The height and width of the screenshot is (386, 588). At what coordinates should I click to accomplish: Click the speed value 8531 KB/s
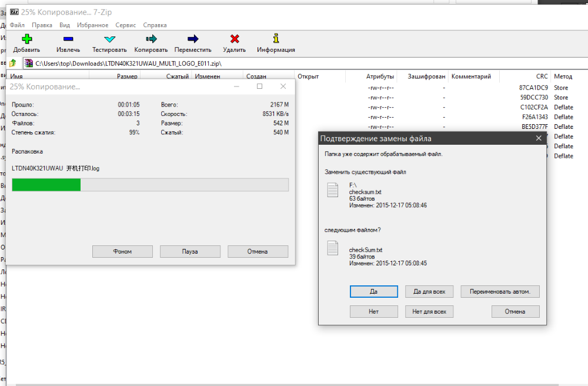pos(276,114)
